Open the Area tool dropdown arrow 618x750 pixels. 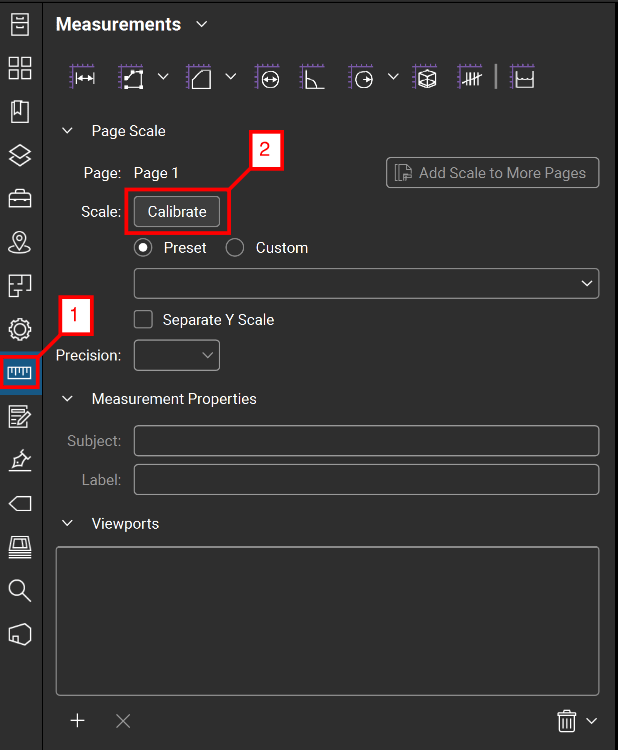231,77
